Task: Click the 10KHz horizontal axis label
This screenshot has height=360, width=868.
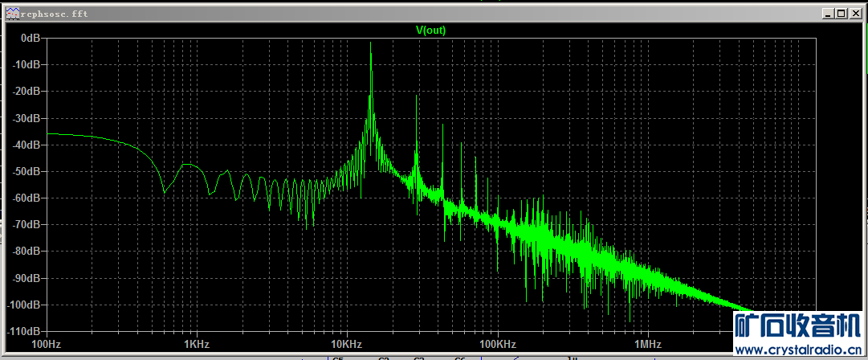Action: [346, 345]
